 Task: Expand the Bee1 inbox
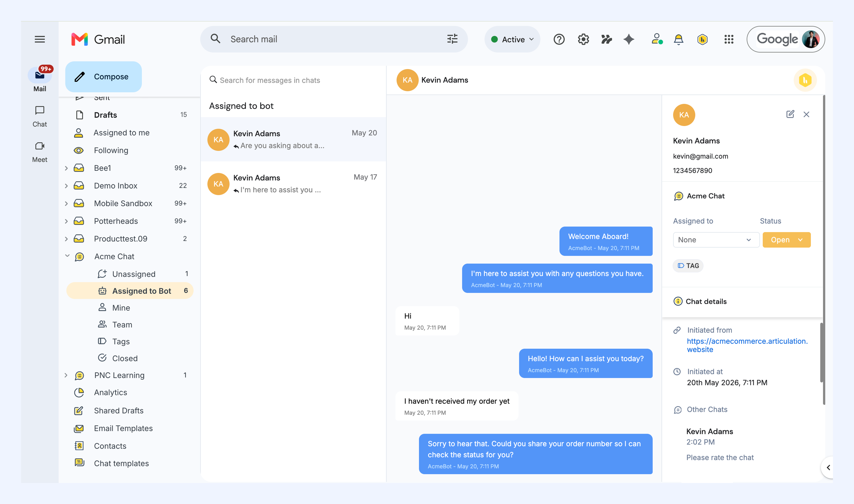coord(66,168)
